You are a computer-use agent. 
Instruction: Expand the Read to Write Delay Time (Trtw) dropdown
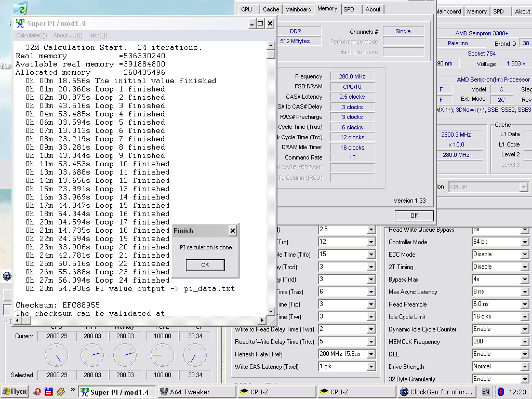pos(371,342)
